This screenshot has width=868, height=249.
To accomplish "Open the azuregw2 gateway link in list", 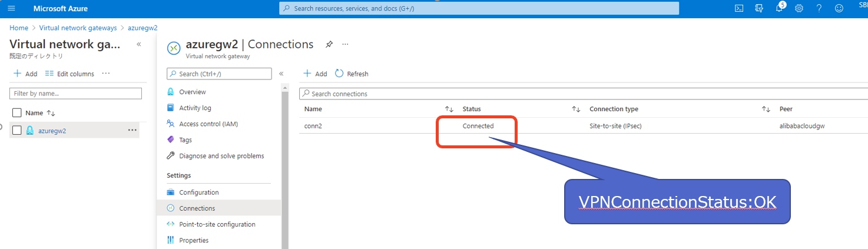I will pos(52,131).
